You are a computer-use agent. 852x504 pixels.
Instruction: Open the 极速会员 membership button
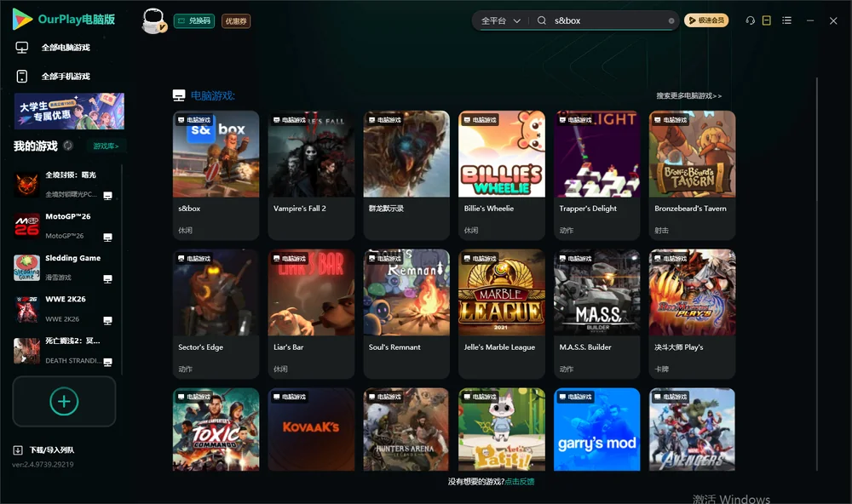click(x=706, y=20)
